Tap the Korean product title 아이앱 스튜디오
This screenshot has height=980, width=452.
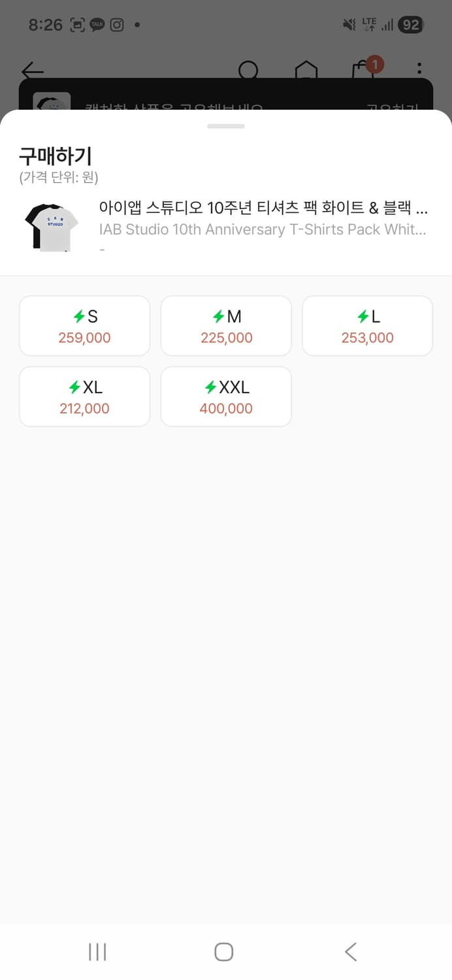(x=263, y=208)
